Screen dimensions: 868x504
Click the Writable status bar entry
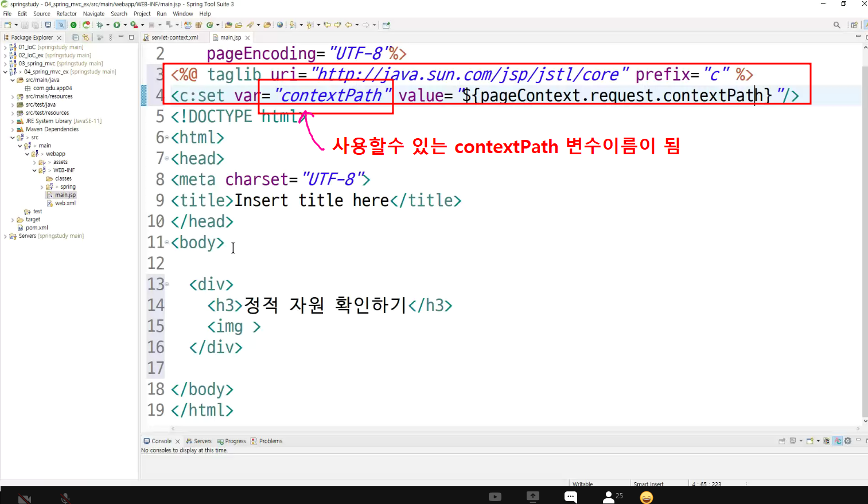tap(582, 484)
